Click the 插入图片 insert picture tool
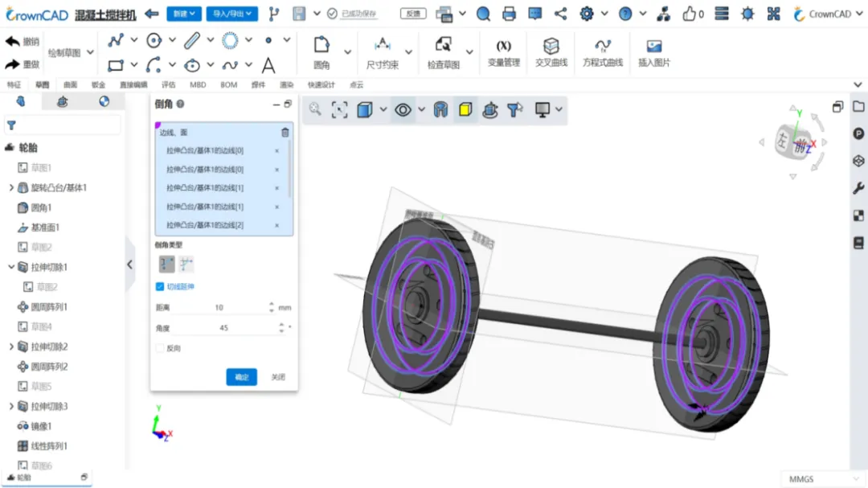The image size is (868, 488). click(653, 53)
